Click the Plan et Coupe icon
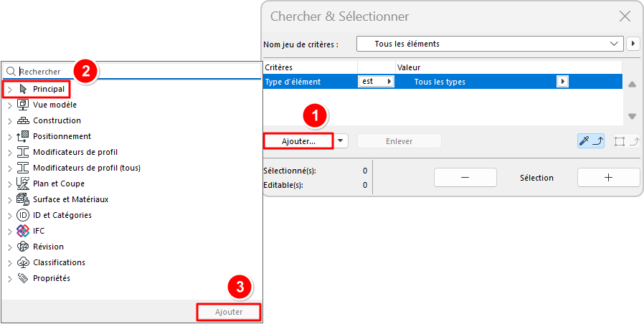 (22, 184)
